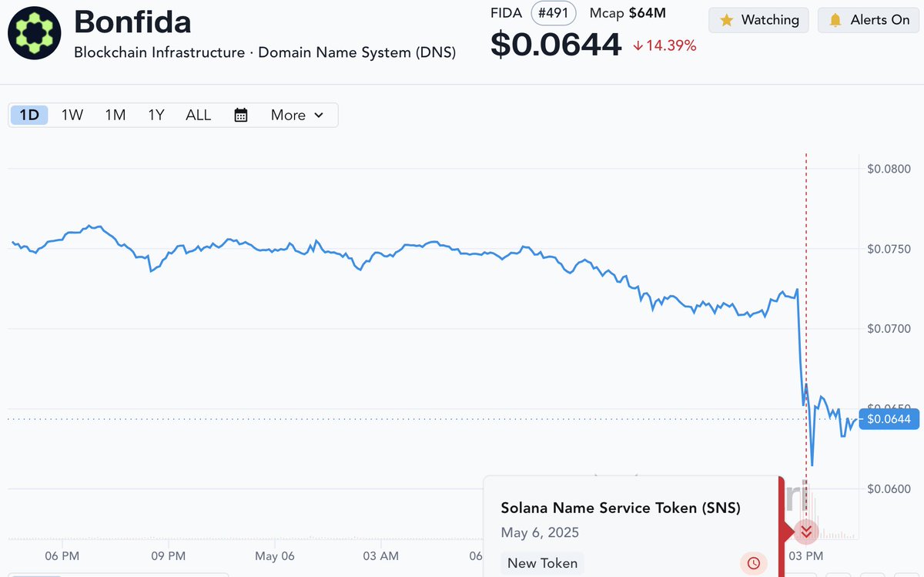Select the New Token tag
This screenshot has height=577, width=924.
[x=542, y=563]
